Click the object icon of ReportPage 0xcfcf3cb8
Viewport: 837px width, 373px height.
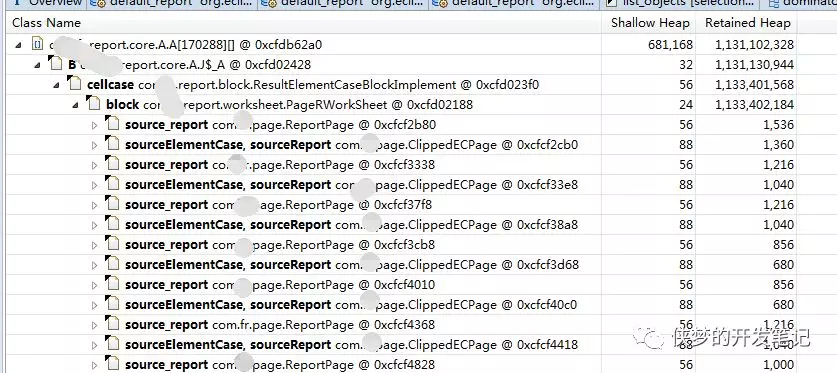112,244
